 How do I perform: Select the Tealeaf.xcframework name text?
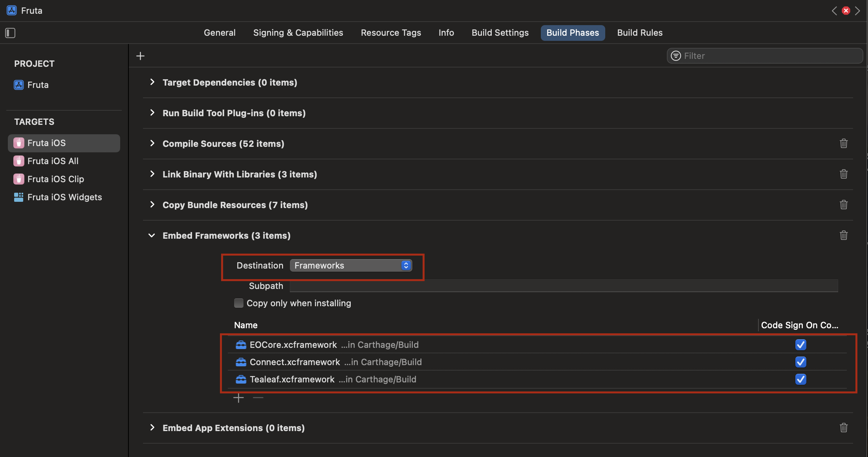(292, 379)
